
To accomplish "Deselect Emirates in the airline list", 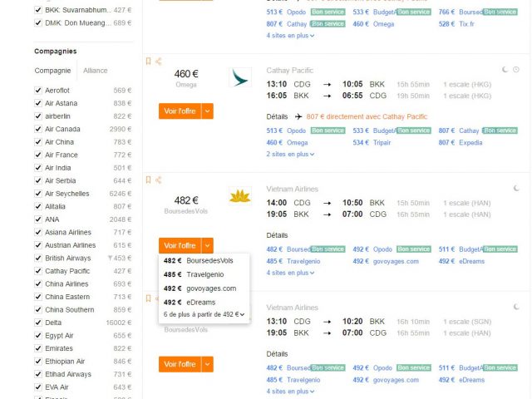I will click(38, 348).
